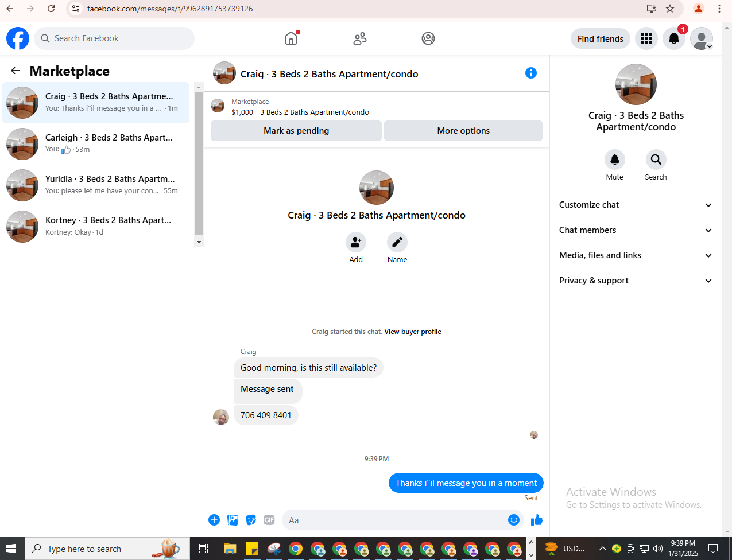Open the Groups icon in top navigation

[x=428, y=38]
